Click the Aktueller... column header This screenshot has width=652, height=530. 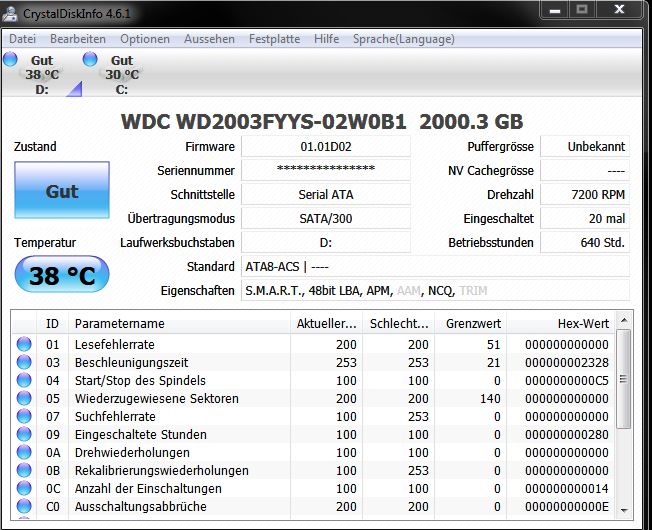click(x=326, y=323)
